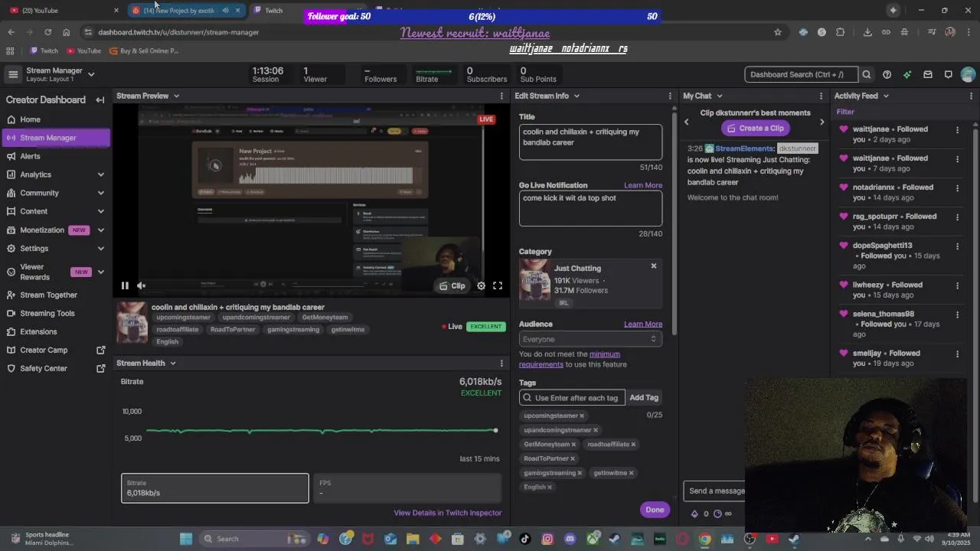The width and height of the screenshot is (980, 551).
Task: Click Filter in Activity Feed
Action: click(845, 112)
